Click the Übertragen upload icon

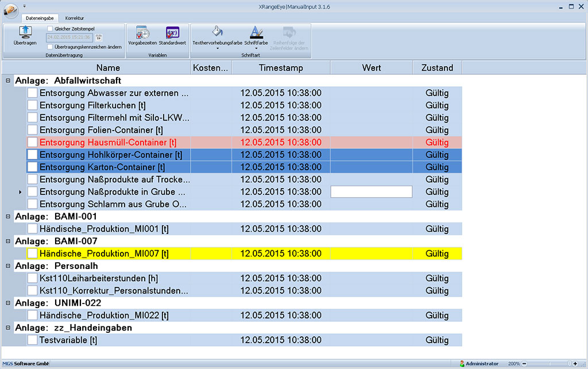click(x=25, y=32)
